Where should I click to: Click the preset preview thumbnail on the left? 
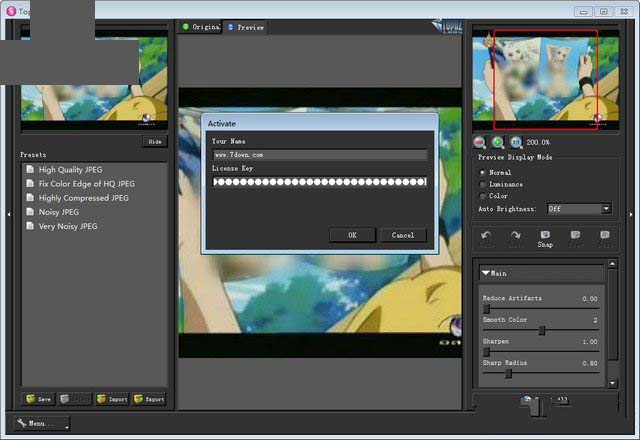pyautogui.click(x=94, y=79)
